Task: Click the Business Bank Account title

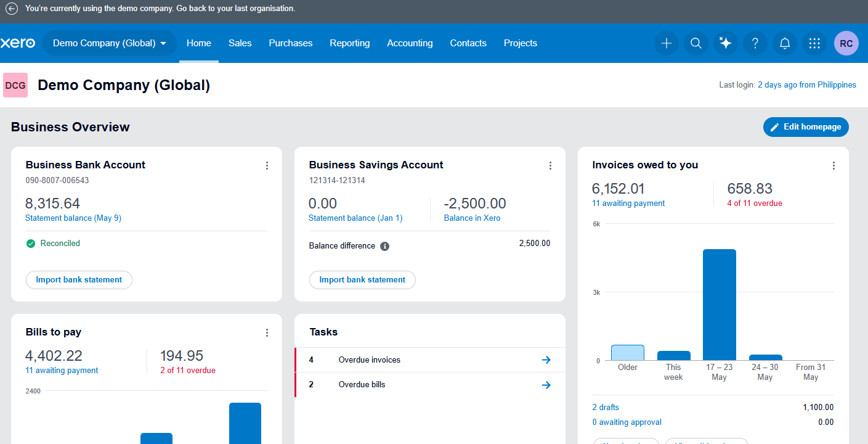Action: click(86, 165)
